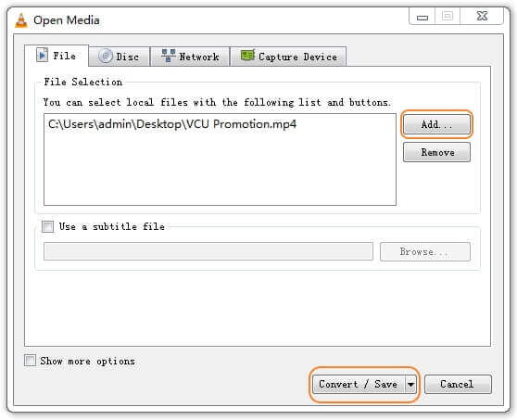
Task: Switch to the Disc tab
Action: (119, 57)
